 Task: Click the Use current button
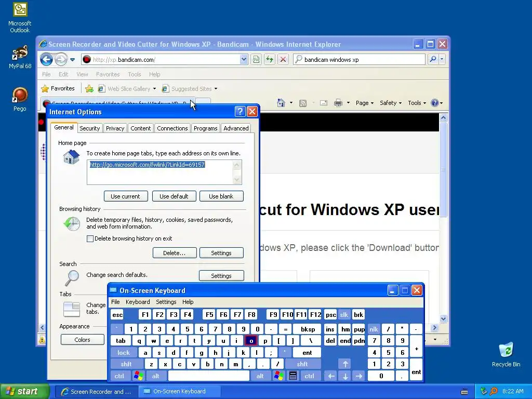click(126, 196)
